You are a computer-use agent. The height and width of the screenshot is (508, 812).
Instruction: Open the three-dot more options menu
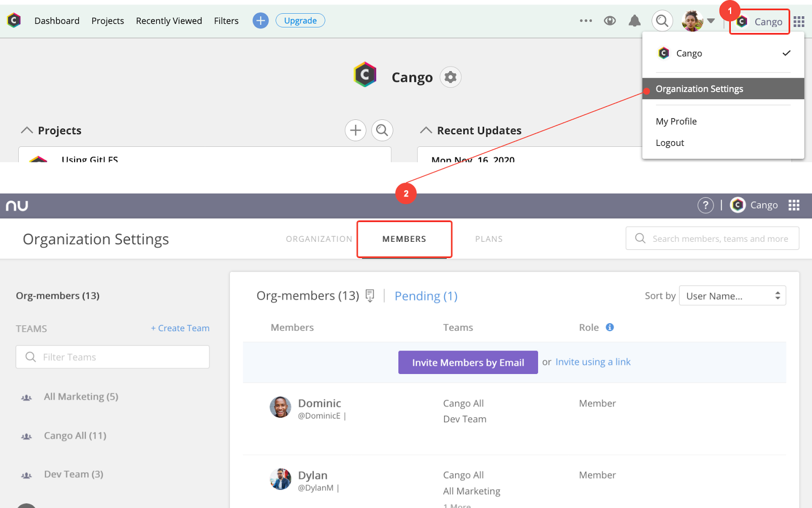pos(586,21)
